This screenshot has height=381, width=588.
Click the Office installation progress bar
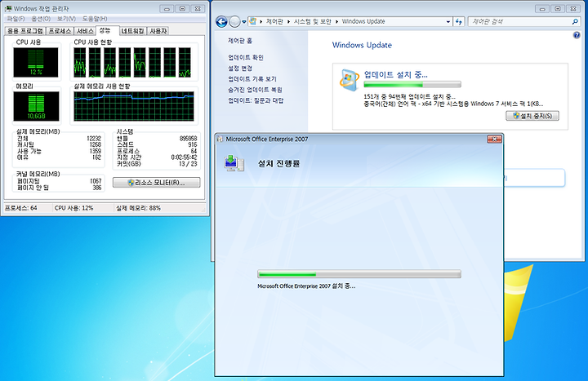tap(359, 274)
